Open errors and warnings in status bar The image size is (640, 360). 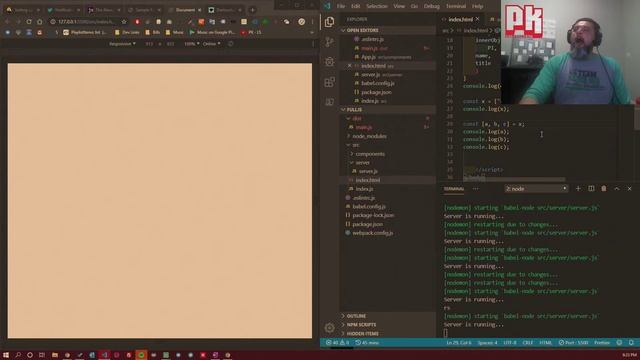click(338, 343)
